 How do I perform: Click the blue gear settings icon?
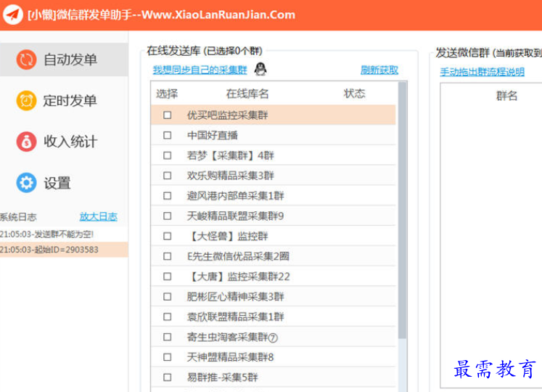pos(26,182)
